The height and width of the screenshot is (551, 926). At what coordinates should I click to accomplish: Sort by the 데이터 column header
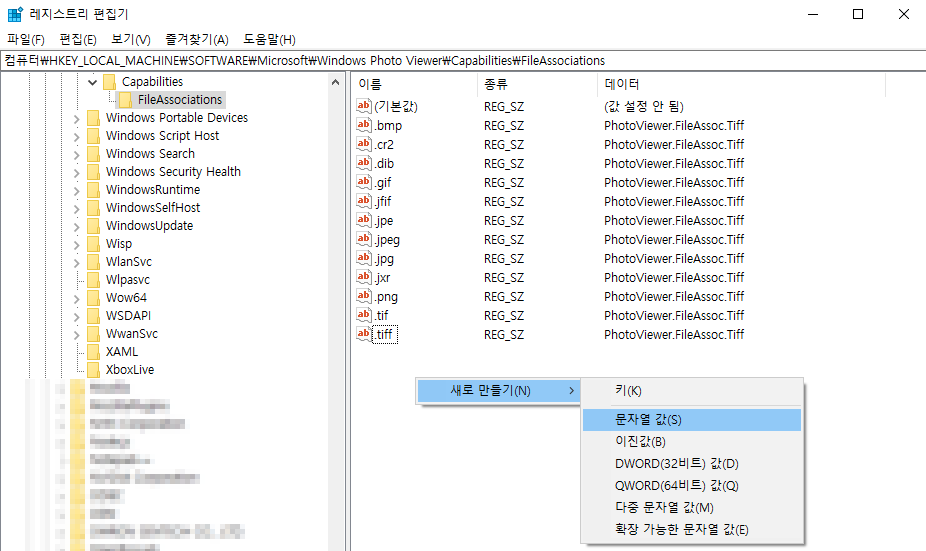click(x=741, y=84)
